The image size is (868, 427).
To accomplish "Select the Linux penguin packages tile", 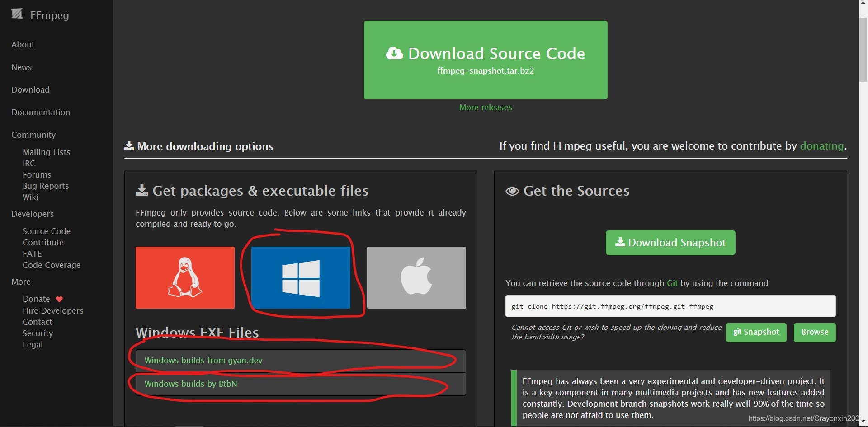I will [185, 277].
